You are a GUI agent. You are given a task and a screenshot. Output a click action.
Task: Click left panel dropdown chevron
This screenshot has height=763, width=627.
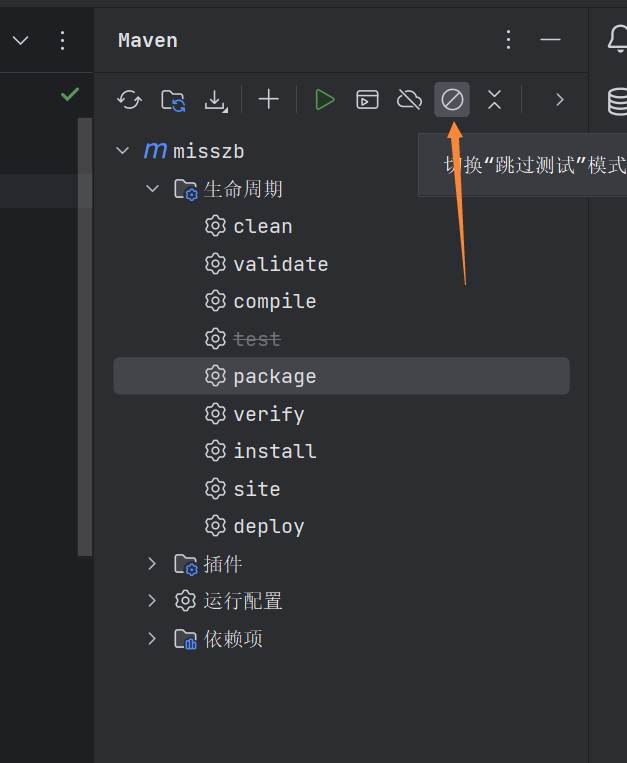click(20, 40)
